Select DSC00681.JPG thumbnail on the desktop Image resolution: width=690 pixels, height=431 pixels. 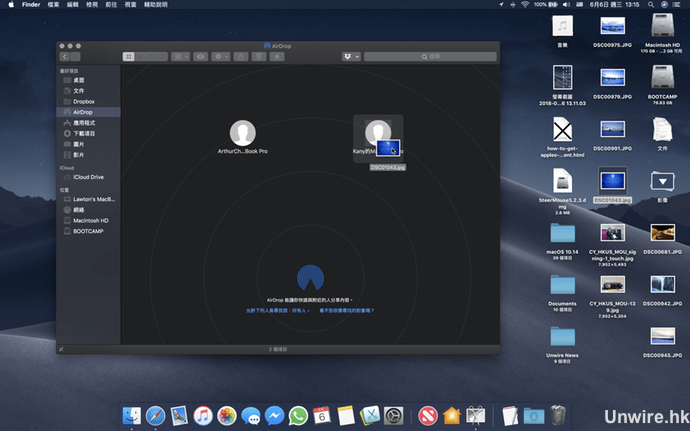tap(663, 233)
